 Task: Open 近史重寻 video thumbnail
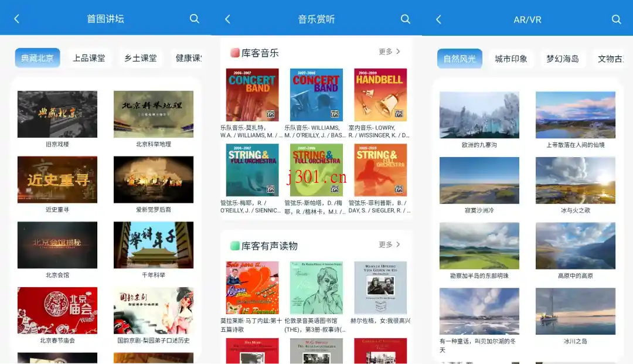click(57, 179)
